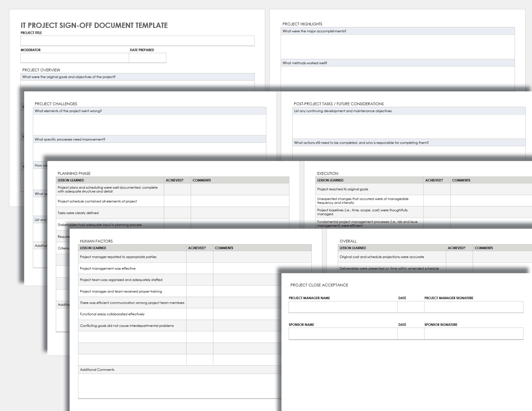Select 'POST-PROJECT TASKS / FUTURE CONSIDERATIONS' heading
Viewport: 532px width, 411px height.
point(339,104)
